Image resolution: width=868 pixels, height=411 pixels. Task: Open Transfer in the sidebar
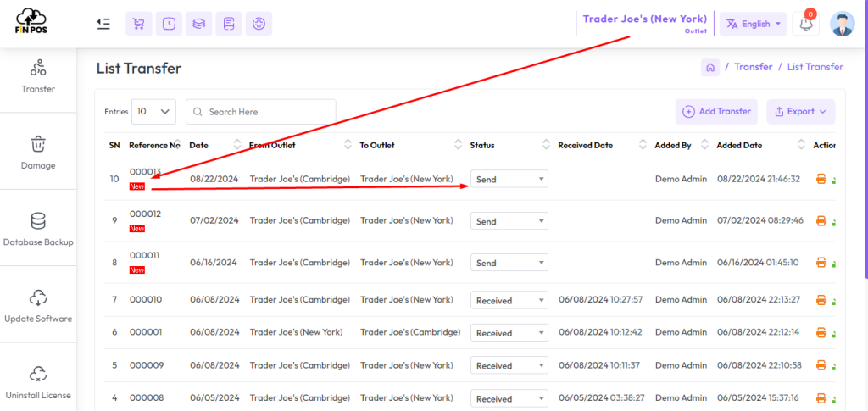pyautogui.click(x=38, y=75)
